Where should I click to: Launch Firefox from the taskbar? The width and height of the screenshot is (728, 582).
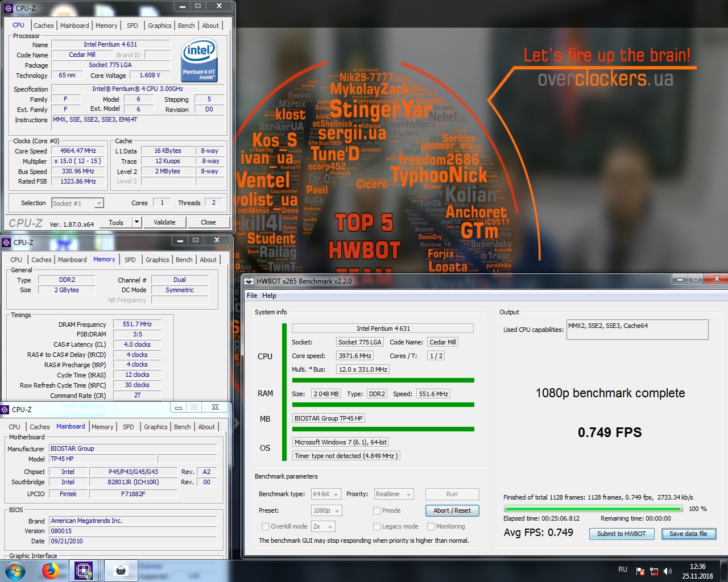(x=51, y=571)
